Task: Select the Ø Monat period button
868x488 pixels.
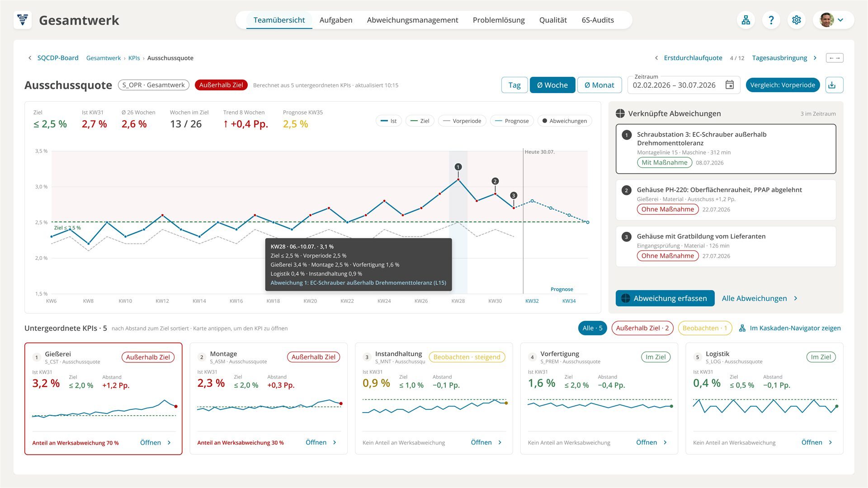Action: pos(599,85)
